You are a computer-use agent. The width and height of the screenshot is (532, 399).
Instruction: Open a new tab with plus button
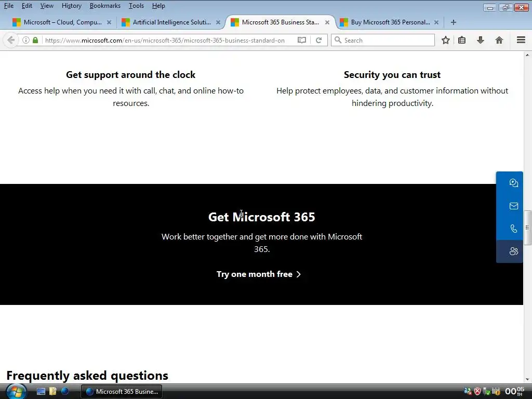tap(453, 22)
